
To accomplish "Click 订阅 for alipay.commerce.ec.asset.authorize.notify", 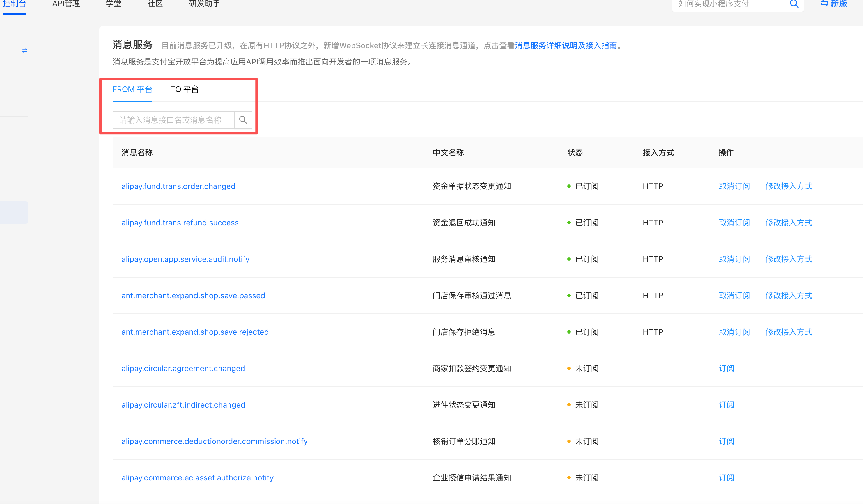I will pos(726,478).
